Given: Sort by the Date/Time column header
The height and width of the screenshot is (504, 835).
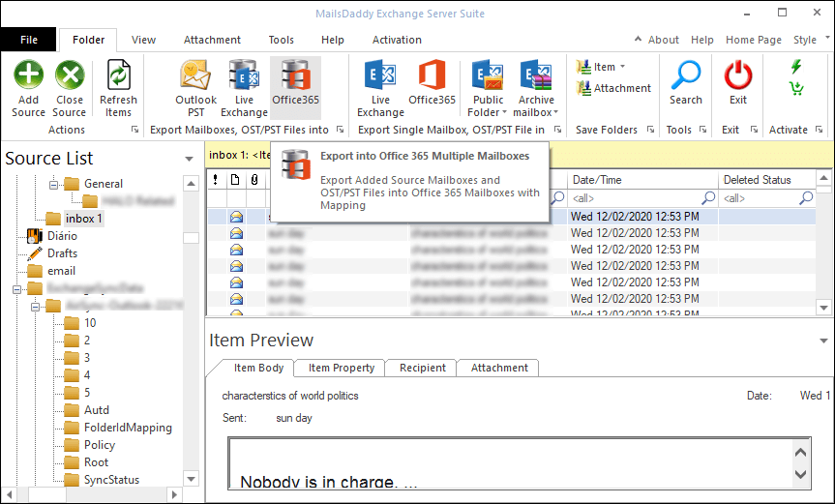Looking at the screenshot, I should click(642, 180).
